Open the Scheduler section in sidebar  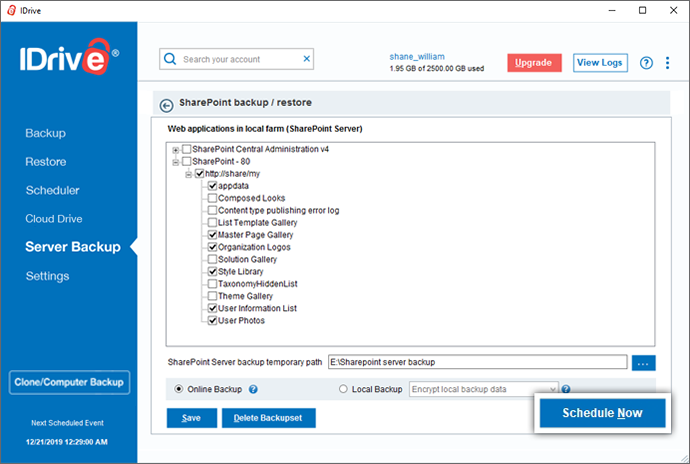coord(52,190)
